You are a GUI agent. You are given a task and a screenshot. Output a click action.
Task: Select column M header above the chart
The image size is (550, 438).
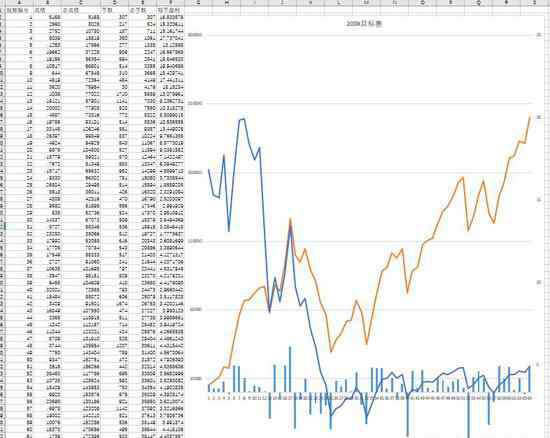(367, 3)
